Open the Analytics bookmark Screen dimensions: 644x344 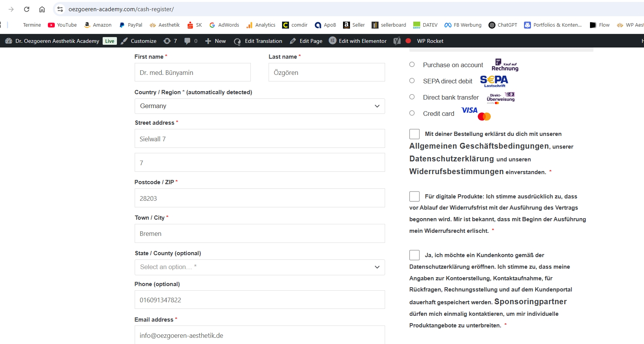click(261, 25)
